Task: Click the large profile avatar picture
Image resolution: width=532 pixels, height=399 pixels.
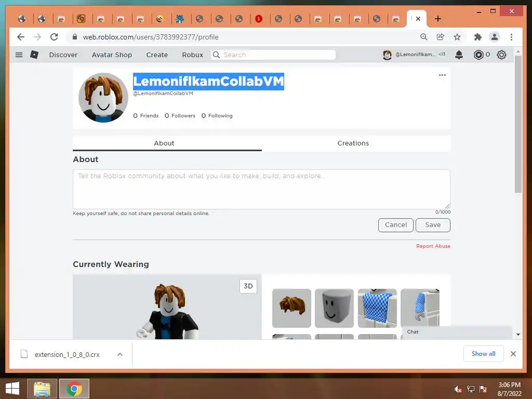Action: (103, 98)
